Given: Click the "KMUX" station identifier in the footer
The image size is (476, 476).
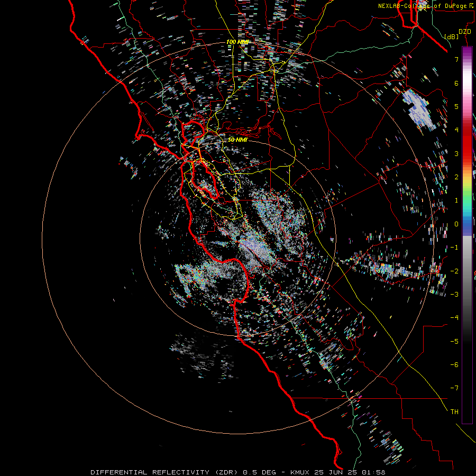Looking at the screenshot, I should point(301,472).
